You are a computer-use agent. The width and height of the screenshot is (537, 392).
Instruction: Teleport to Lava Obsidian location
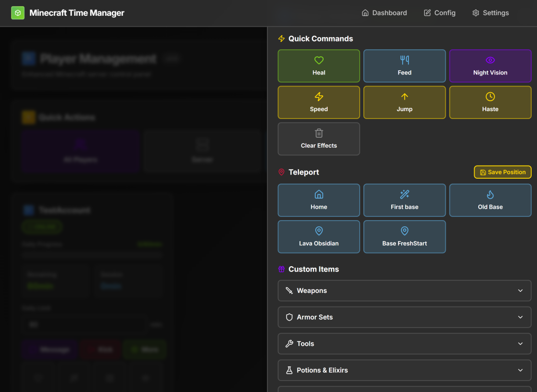(x=318, y=236)
